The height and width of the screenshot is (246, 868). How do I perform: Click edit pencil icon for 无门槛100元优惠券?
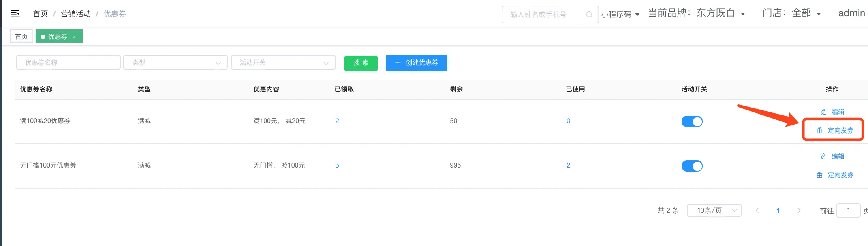point(823,156)
